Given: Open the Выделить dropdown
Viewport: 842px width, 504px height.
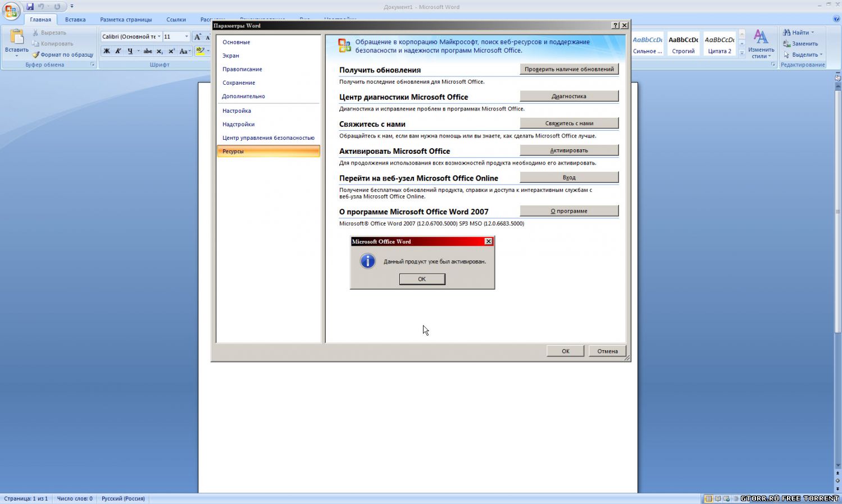Looking at the screenshot, I should [803, 55].
